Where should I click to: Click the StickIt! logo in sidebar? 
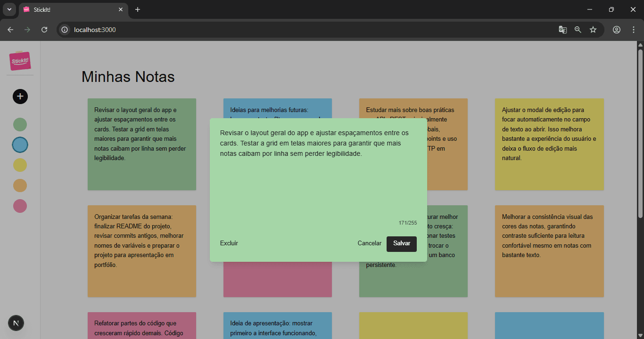20,61
